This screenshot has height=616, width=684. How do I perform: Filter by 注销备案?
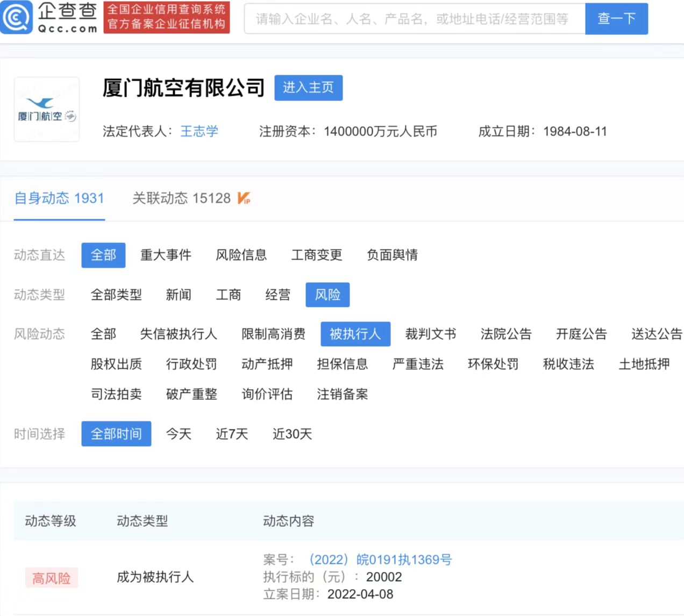click(x=343, y=394)
